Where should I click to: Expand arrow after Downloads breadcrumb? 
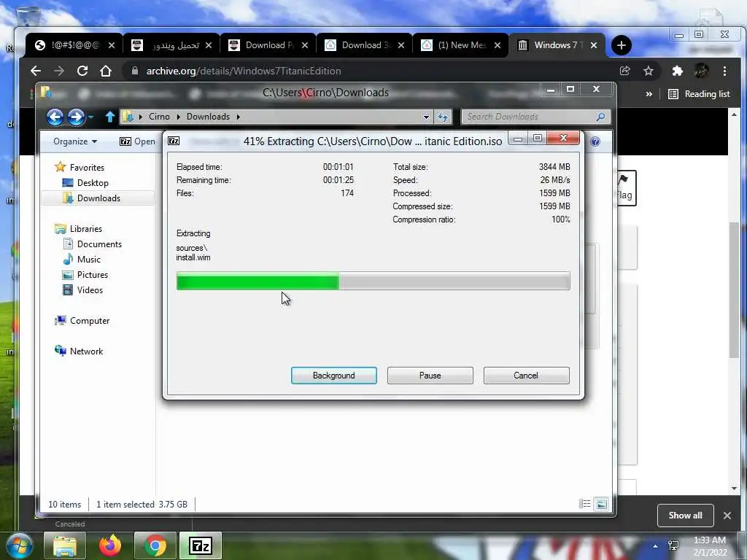pos(239,117)
